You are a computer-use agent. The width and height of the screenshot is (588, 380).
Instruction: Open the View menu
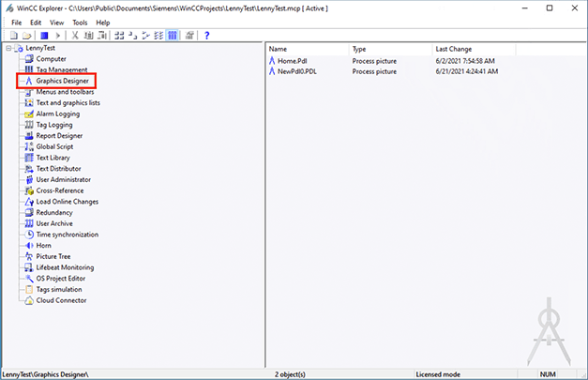pyautogui.click(x=56, y=23)
